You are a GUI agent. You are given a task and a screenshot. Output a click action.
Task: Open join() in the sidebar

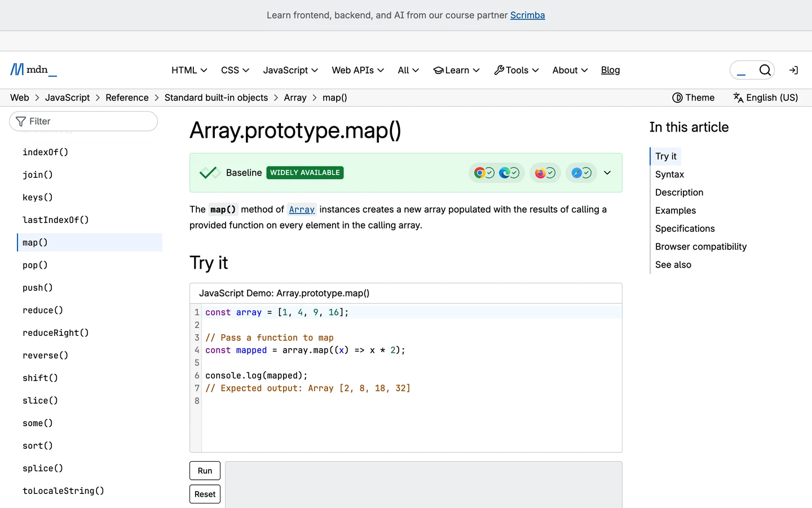click(38, 175)
